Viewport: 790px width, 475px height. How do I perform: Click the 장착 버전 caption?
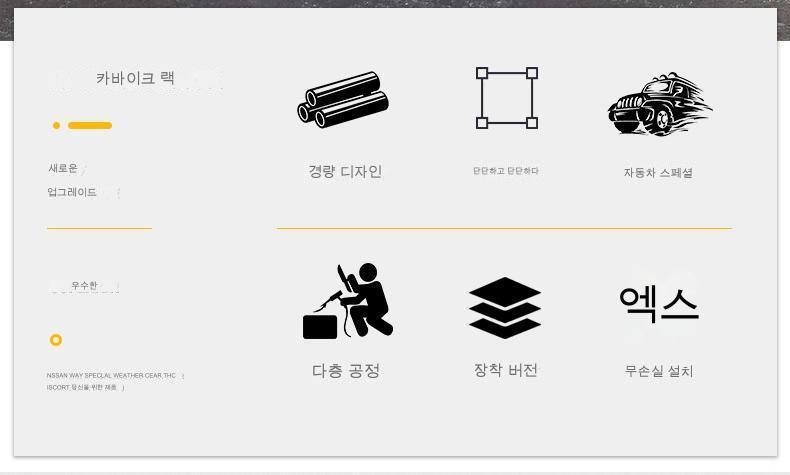click(505, 370)
